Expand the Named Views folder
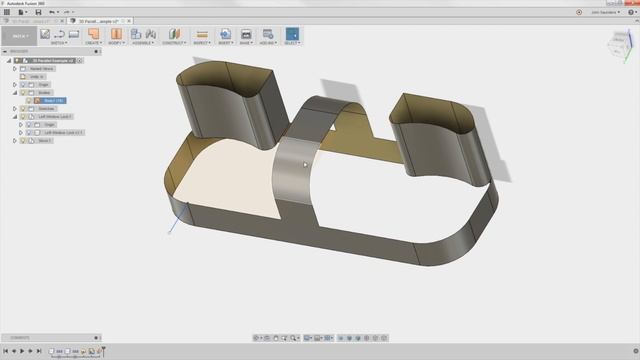640x360 pixels. pyautogui.click(x=15, y=69)
